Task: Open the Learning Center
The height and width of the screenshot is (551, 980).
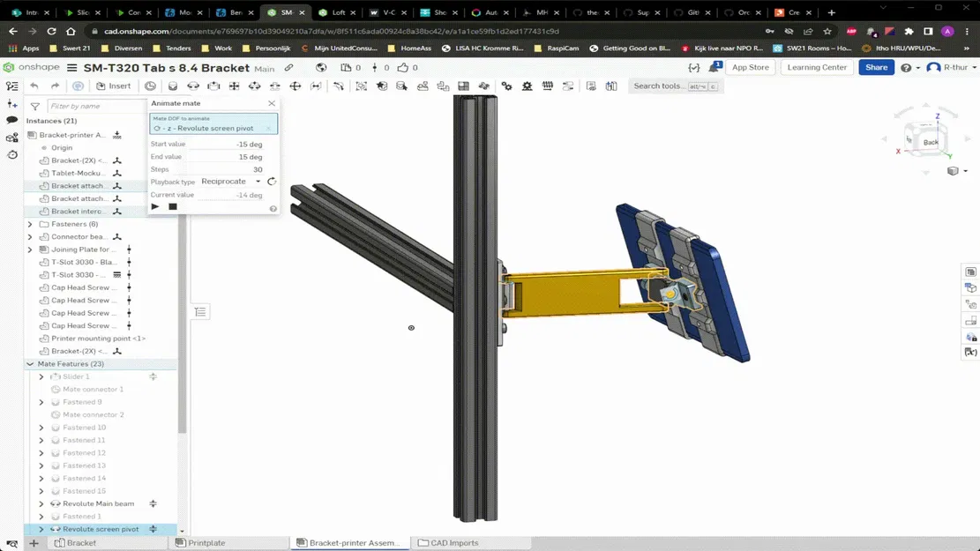Action: (816, 67)
